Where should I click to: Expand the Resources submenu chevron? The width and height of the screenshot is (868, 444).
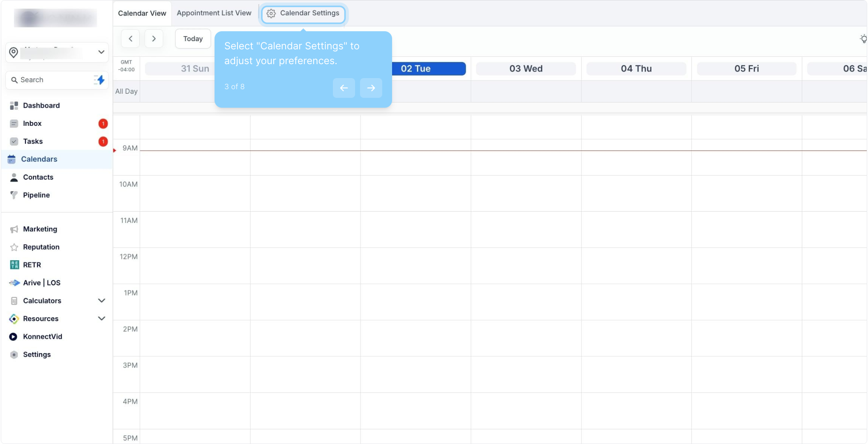pos(102,319)
